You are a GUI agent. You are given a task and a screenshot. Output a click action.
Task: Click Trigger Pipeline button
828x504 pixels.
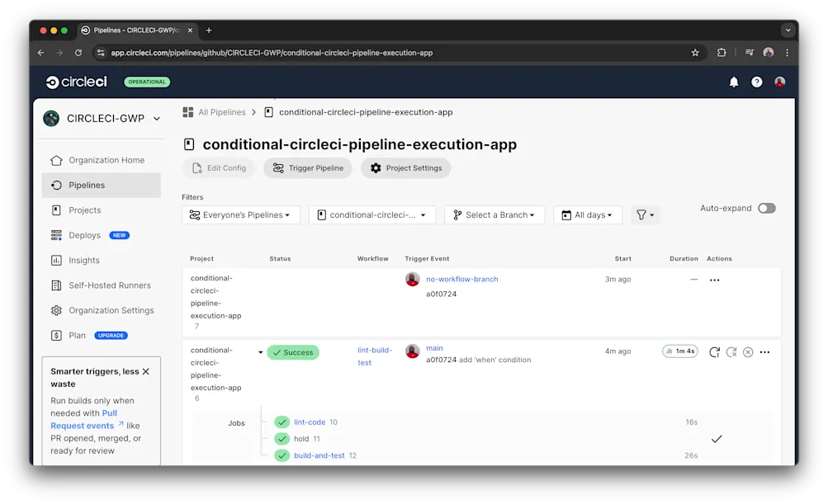[308, 167]
